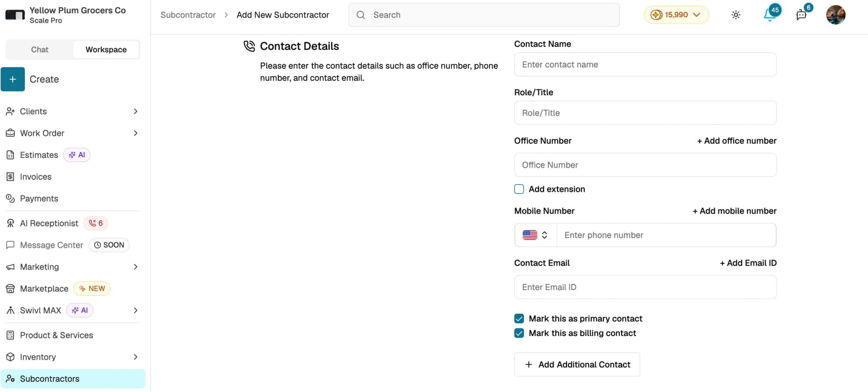Focus the Contact Name input field
868x392 pixels.
[645, 65]
